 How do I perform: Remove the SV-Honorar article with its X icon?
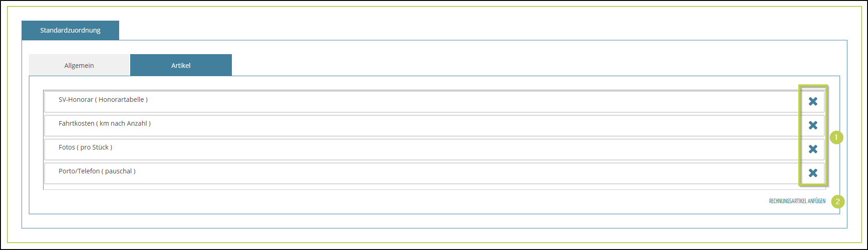click(x=813, y=101)
